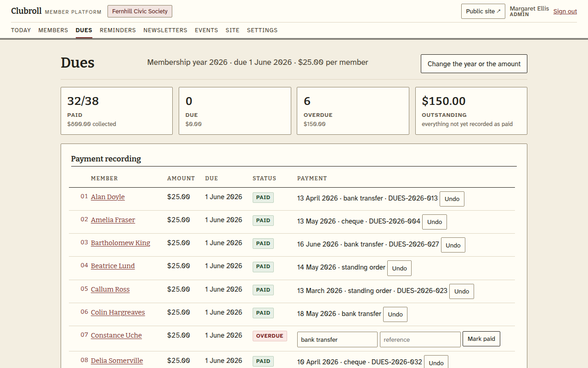Click the 0 Due summary card
Screen dimensions: 588x368
[235, 111]
